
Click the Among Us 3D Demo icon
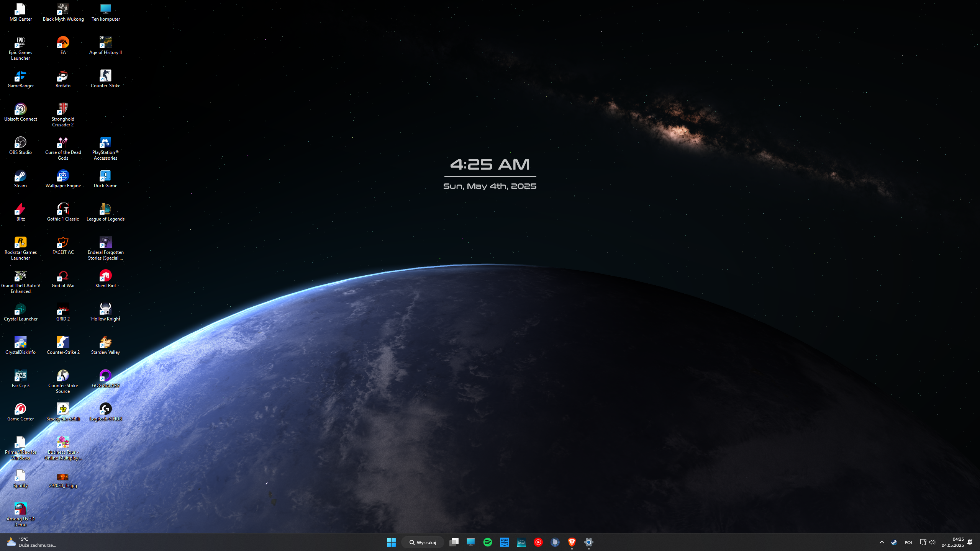coord(21,515)
